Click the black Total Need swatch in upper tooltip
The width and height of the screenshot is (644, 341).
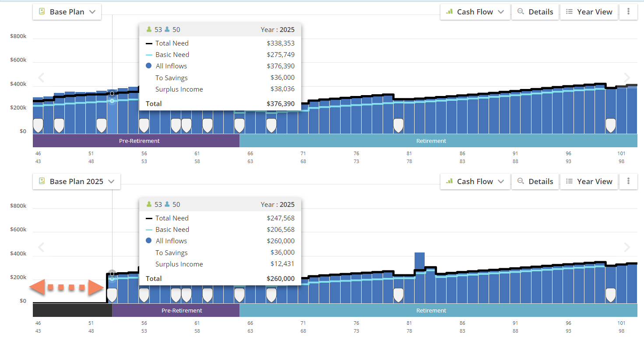pyautogui.click(x=149, y=43)
